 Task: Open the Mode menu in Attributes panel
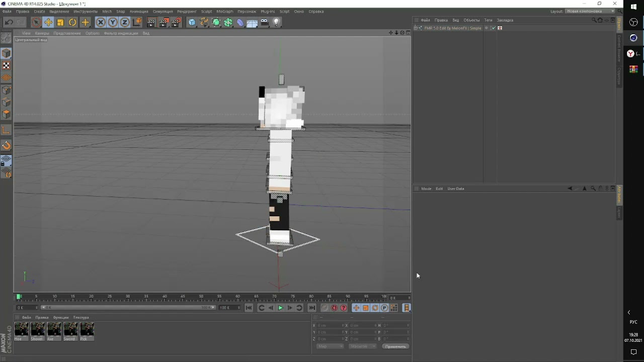(426, 189)
